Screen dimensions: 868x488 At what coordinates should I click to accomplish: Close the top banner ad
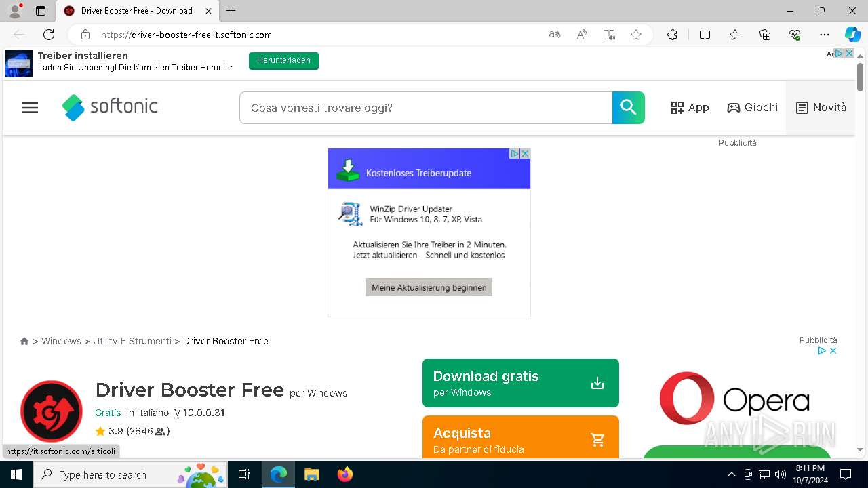(849, 54)
